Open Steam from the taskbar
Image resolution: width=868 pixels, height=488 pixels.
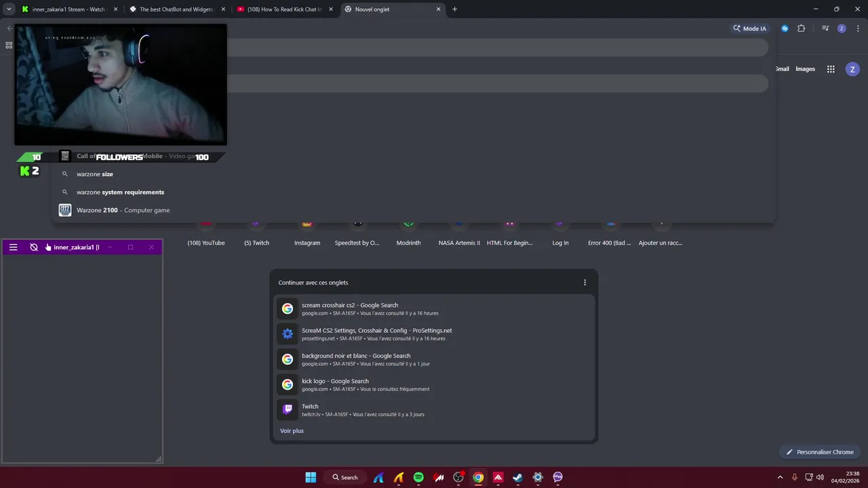tap(517, 477)
